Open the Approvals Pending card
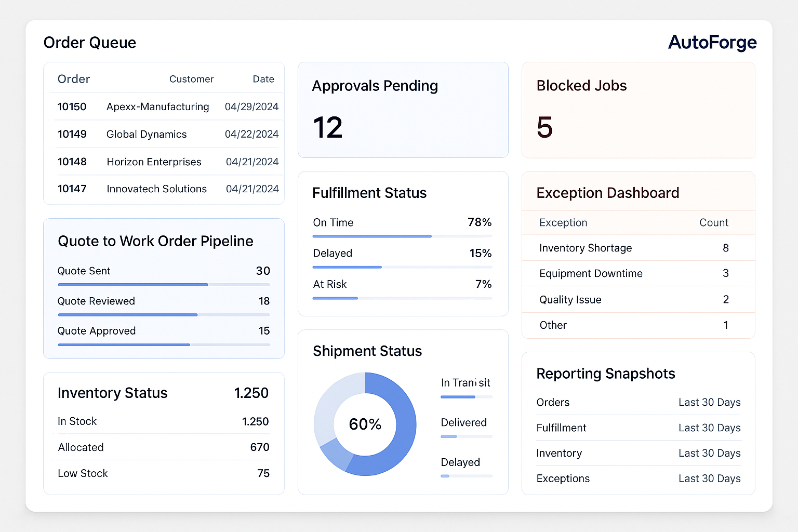 click(403, 110)
